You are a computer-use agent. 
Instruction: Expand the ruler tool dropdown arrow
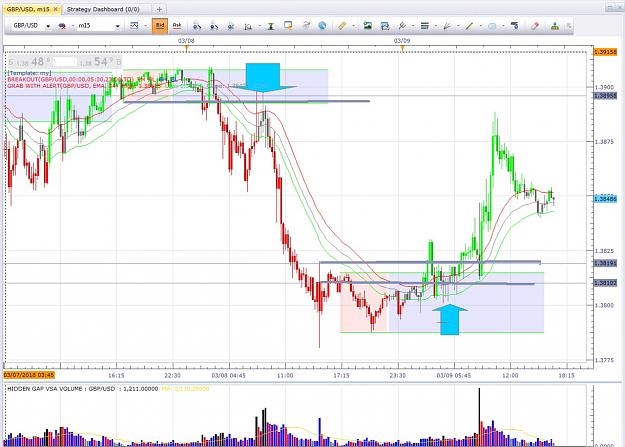coord(353,26)
